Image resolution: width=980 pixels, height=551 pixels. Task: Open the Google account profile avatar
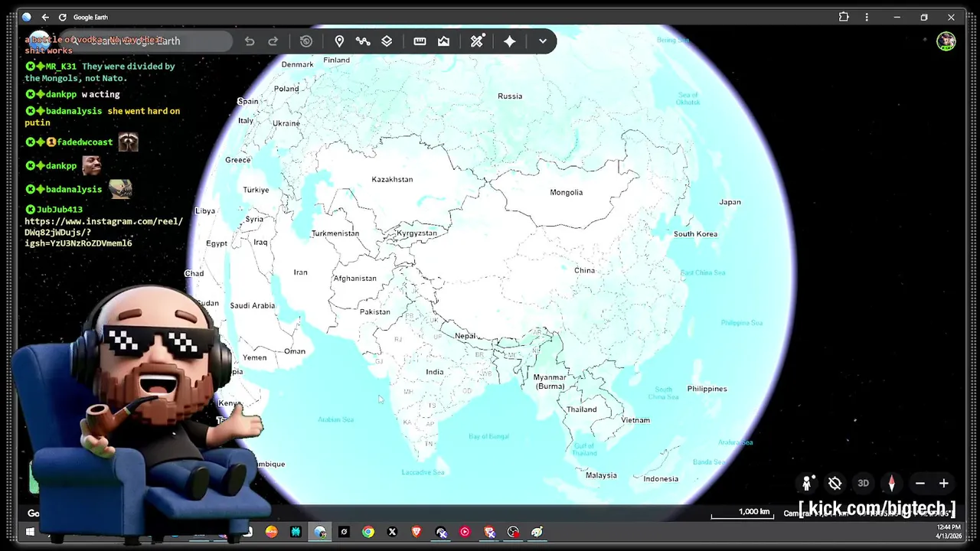pyautogui.click(x=946, y=41)
